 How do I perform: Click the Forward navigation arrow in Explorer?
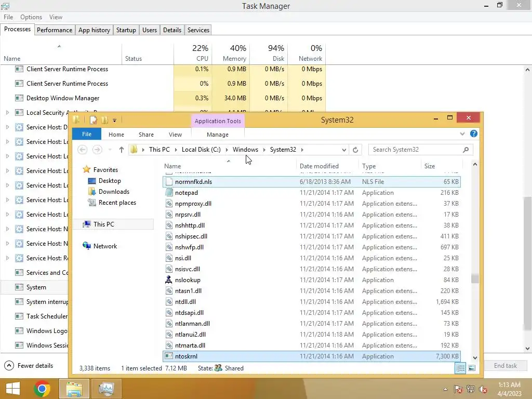97,150
